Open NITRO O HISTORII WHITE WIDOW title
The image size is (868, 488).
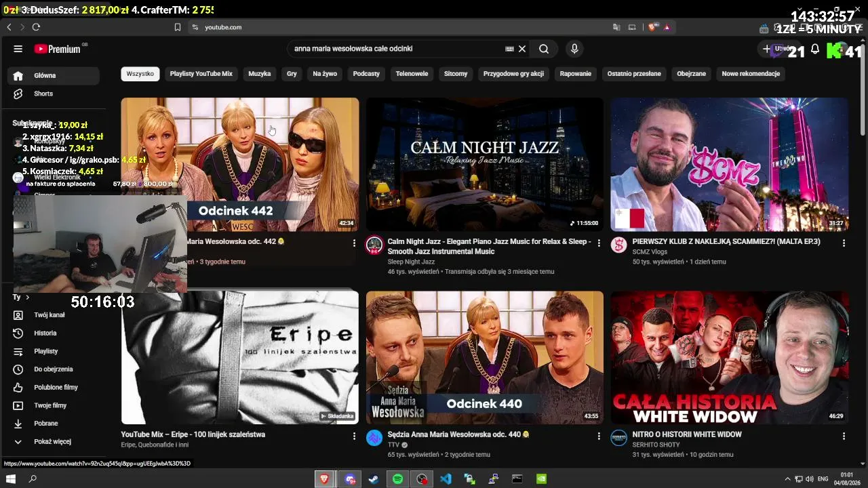[x=687, y=434]
